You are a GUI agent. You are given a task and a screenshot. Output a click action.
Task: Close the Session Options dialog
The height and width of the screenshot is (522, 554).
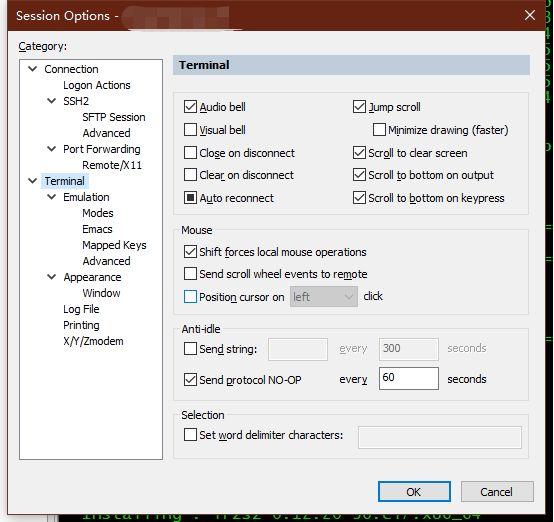coord(530,15)
